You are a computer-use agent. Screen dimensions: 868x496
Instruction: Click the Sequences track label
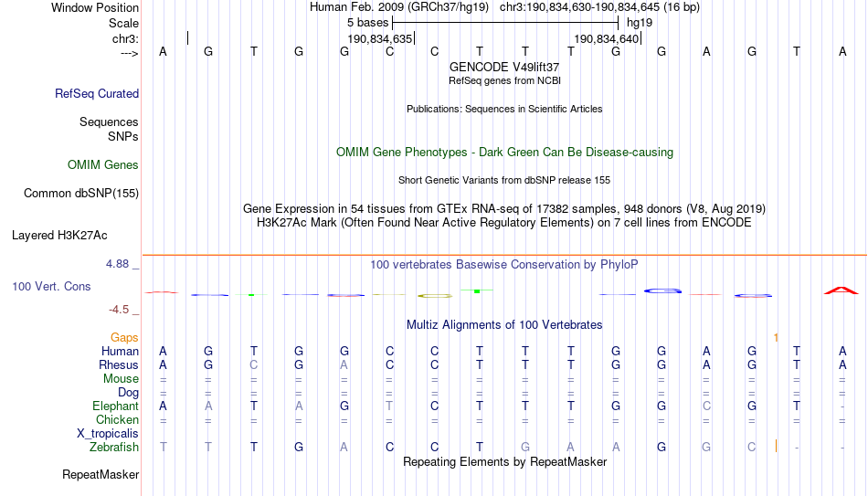[x=109, y=121]
